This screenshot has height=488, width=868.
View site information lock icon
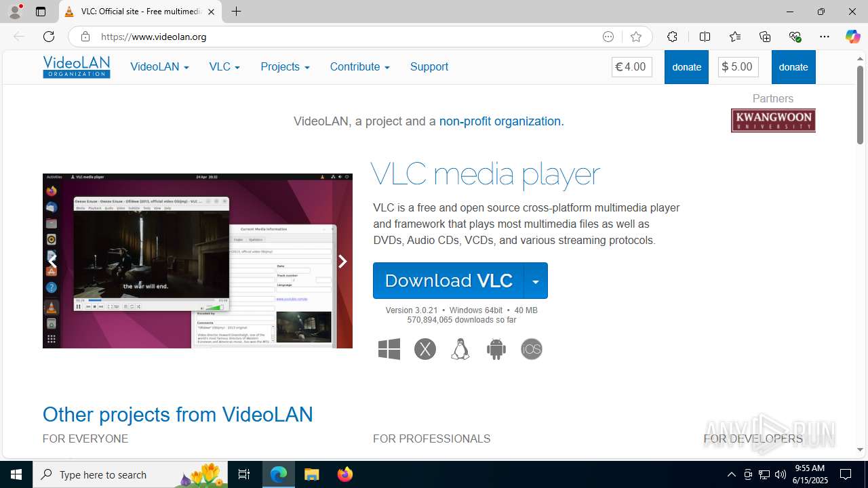pos(85,37)
